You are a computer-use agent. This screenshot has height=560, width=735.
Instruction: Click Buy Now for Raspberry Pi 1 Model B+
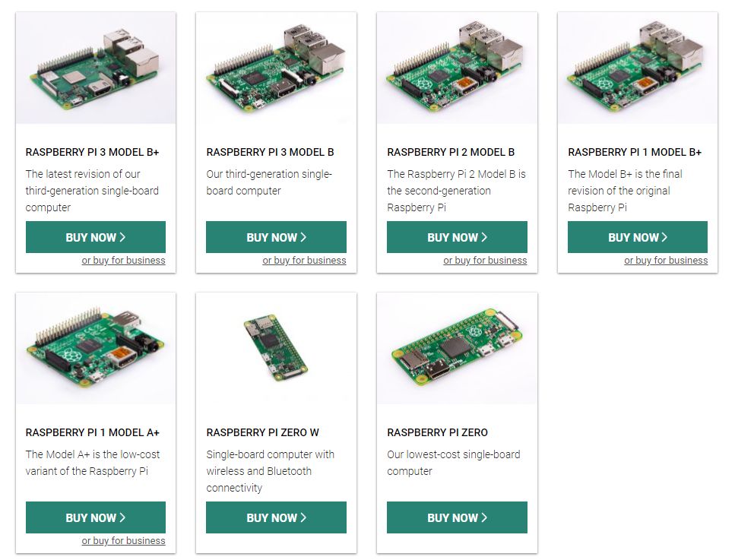pyautogui.click(x=638, y=237)
